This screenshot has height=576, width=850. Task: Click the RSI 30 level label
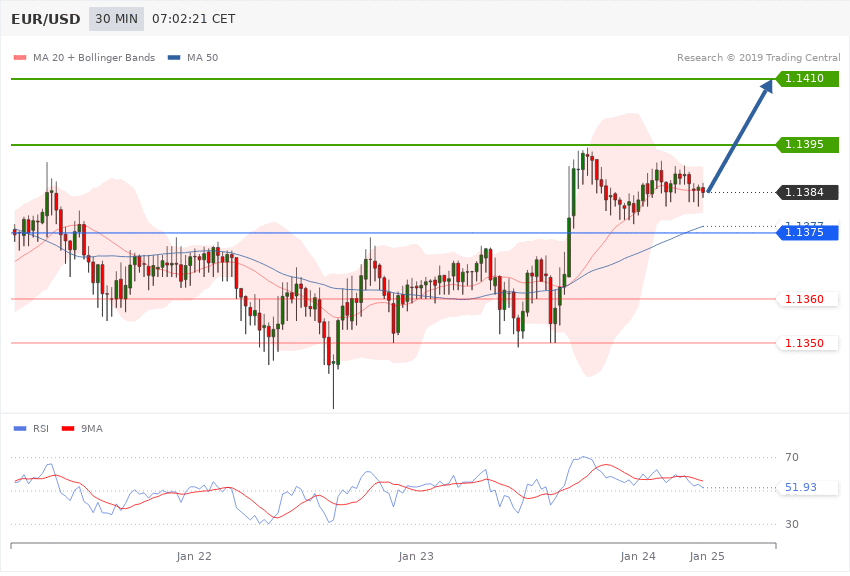(x=792, y=524)
